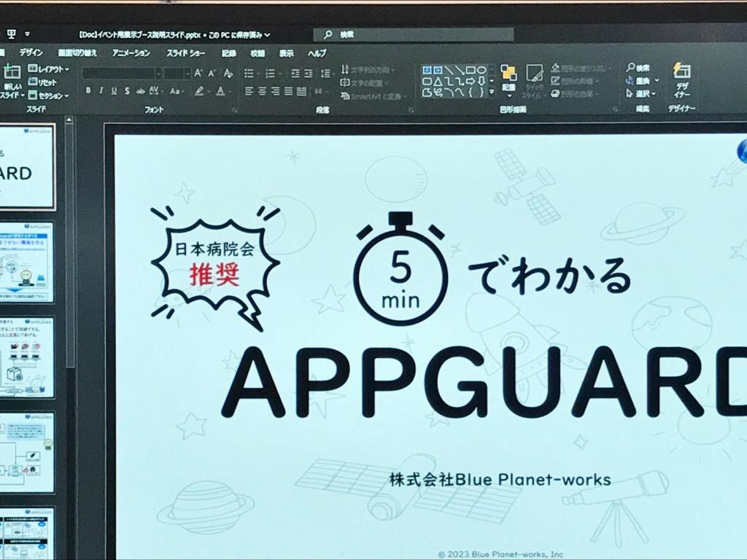Open the Help (ヘルプ) tab
This screenshot has width=747, height=560.
[x=317, y=52]
